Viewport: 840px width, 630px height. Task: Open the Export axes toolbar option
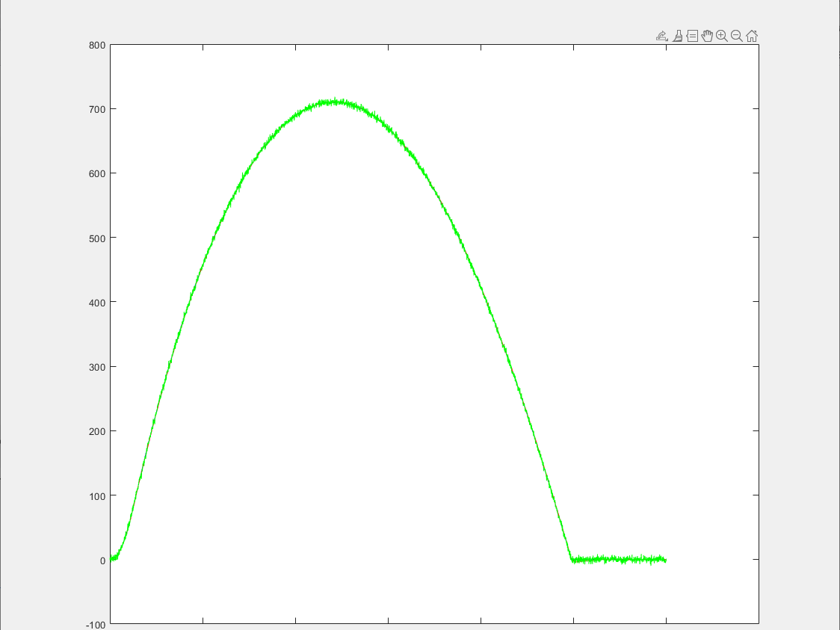point(661,36)
